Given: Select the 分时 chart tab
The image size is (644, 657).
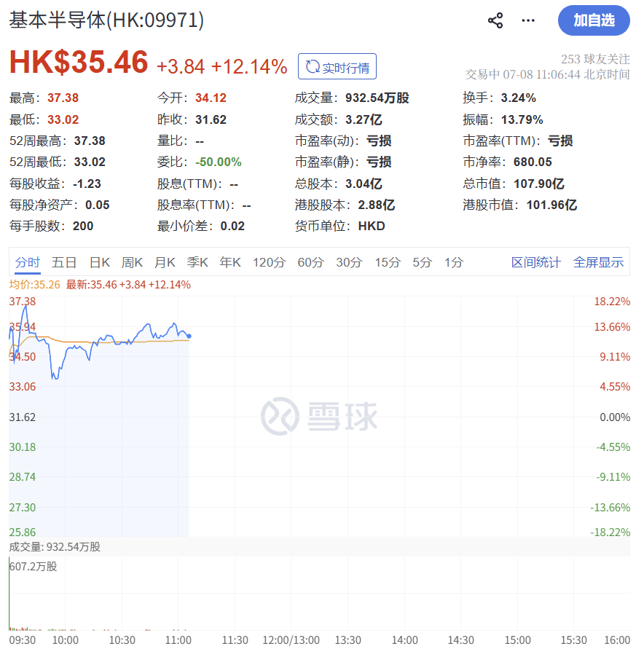Looking at the screenshot, I should click(28, 262).
